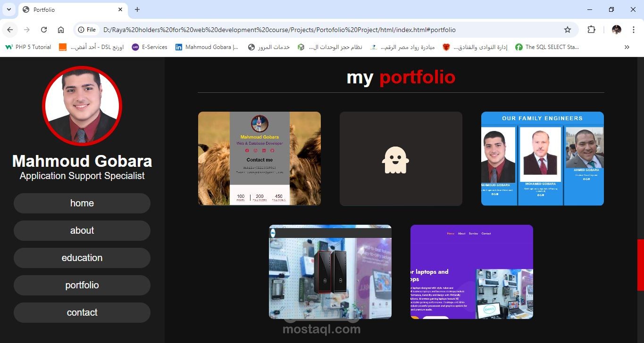Image resolution: width=644 pixels, height=343 pixels.
Task: Open the new tab plus button
Action: coord(137,9)
